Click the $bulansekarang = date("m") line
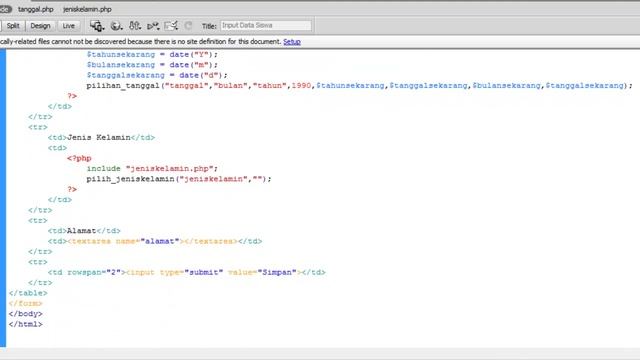 [152, 65]
